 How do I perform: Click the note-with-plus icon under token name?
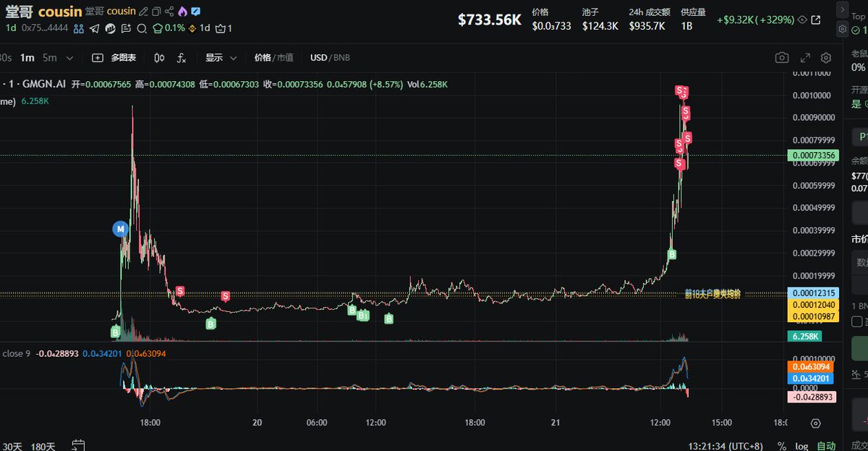[126, 28]
